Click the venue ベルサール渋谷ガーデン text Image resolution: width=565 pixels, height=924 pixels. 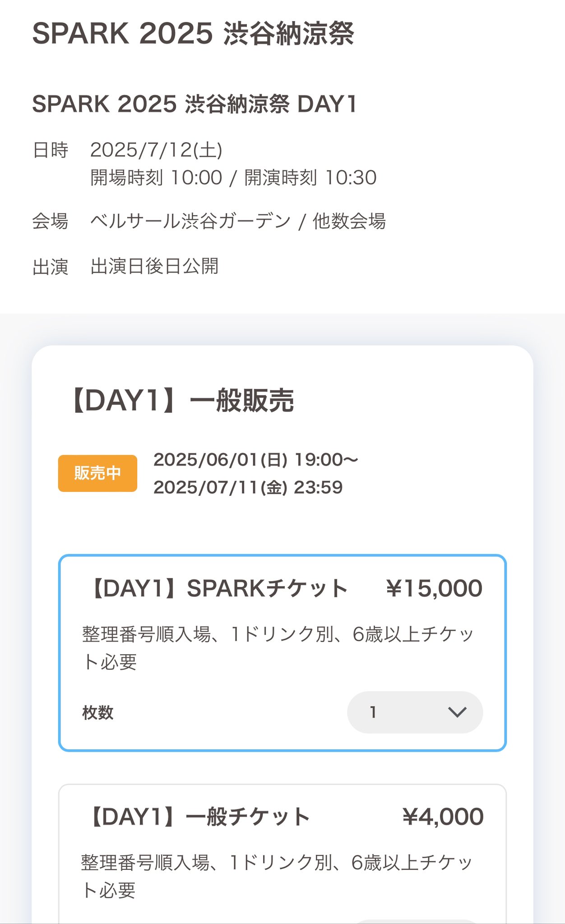[190, 221]
